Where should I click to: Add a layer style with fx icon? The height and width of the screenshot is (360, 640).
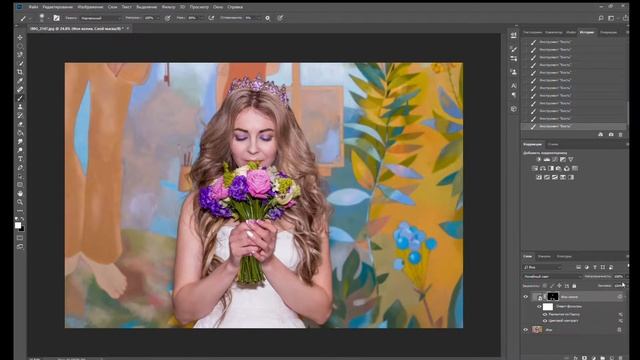point(576,358)
